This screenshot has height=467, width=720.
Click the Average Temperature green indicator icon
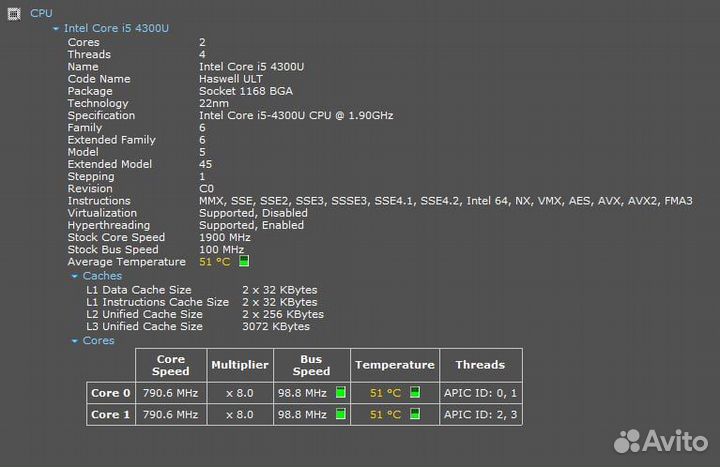coord(244,261)
